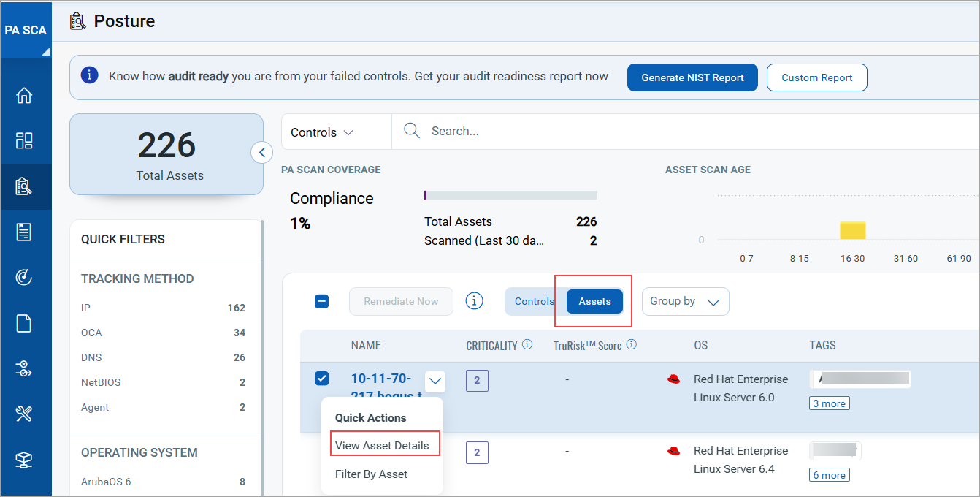The height and width of the screenshot is (497, 980).
Task: Open the Dashboard icon in sidebar
Action: click(24, 140)
